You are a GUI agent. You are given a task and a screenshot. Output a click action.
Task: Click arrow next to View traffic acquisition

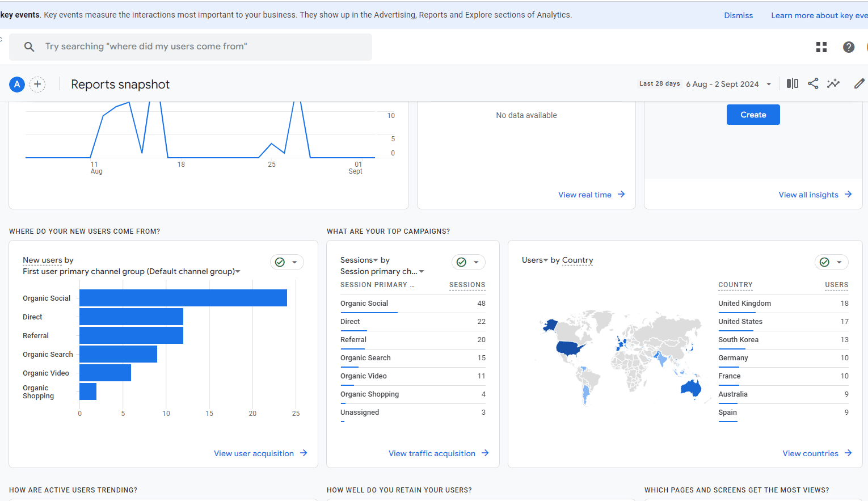point(485,453)
